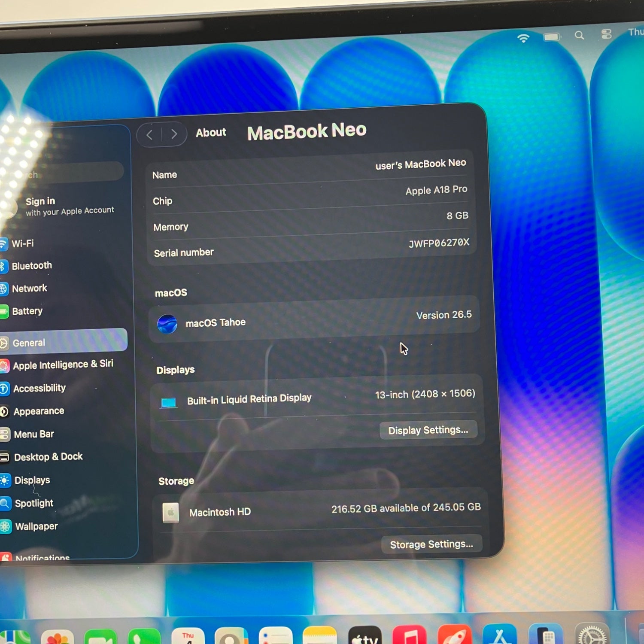This screenshot has height=644, width=644.
Task: Click the serial number "JWFP06270X"
Action: (439, 243)
